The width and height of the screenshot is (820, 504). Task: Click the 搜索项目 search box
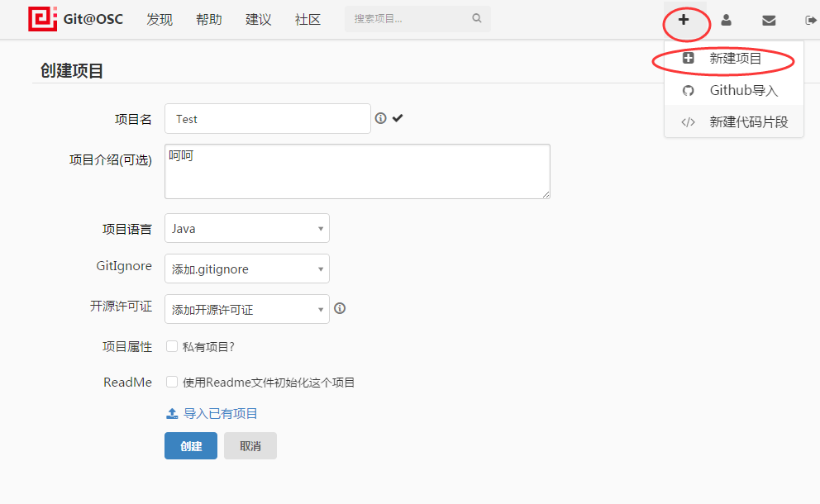[x=417, y=19]
